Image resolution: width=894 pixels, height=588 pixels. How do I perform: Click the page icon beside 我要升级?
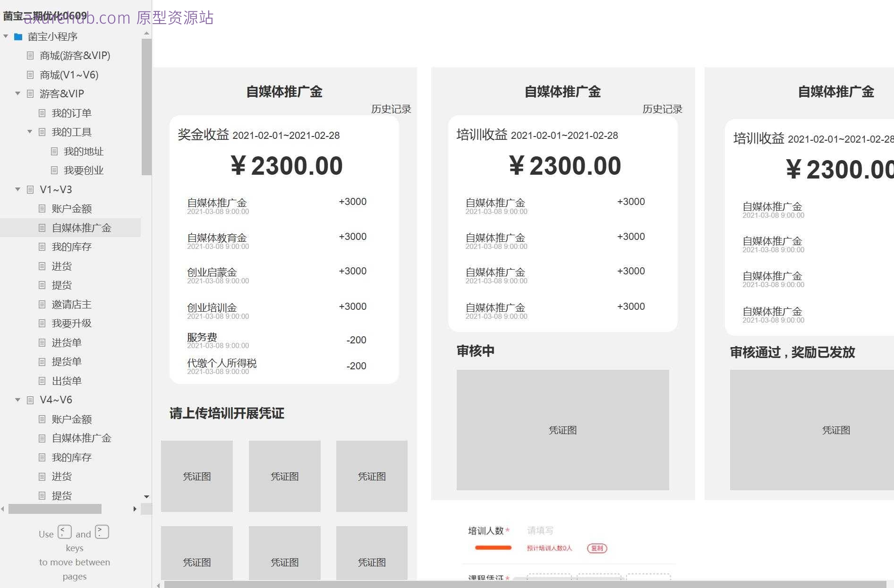tap(42, 323)
